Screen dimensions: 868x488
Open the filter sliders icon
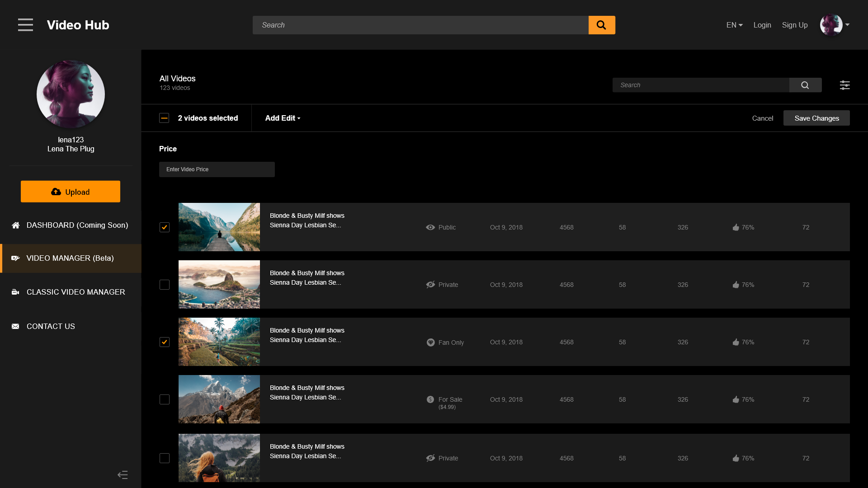pos(844,85)
